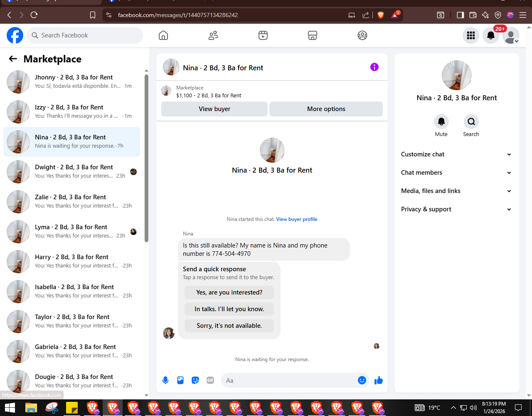Open the Snipping Tool taskbar icon

[x=52, y=408]
